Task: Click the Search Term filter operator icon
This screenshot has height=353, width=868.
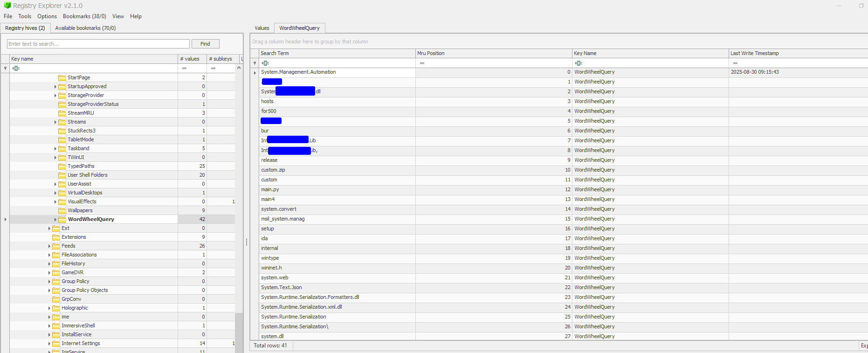Action: point(265,63)
